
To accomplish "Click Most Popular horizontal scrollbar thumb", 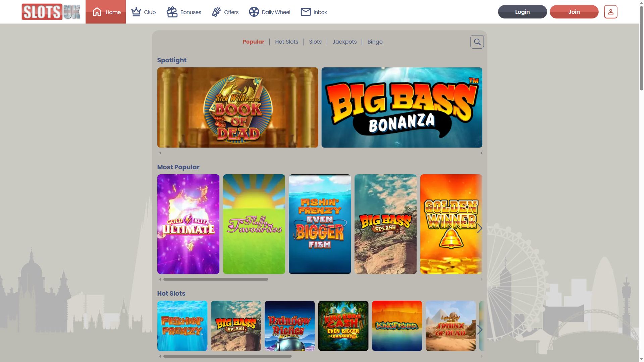I will [215, 279].
